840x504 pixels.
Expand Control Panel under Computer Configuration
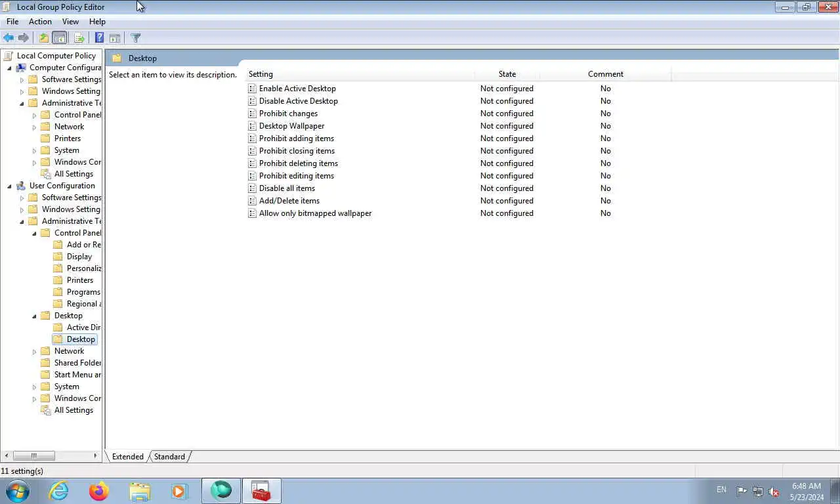(34, 115)
